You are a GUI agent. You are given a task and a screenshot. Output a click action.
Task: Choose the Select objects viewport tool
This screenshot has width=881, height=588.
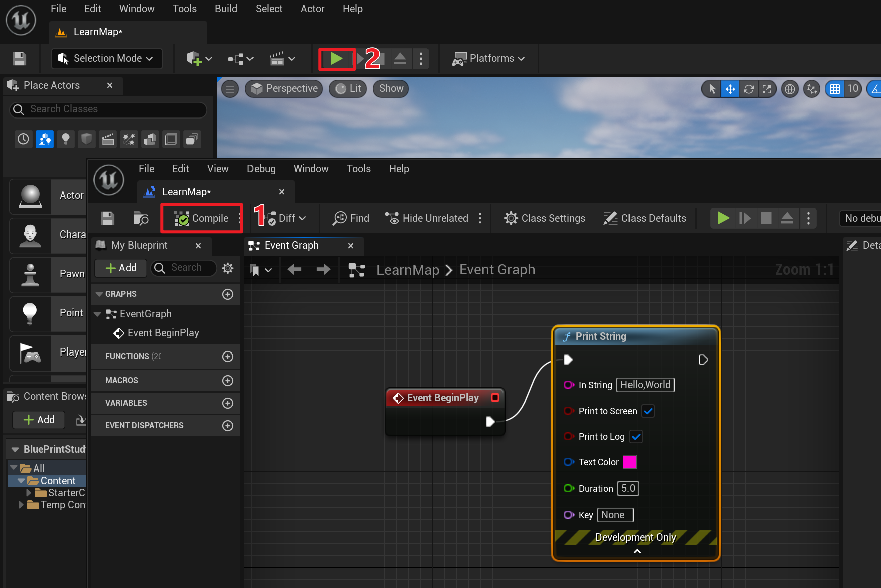(711, 89)
